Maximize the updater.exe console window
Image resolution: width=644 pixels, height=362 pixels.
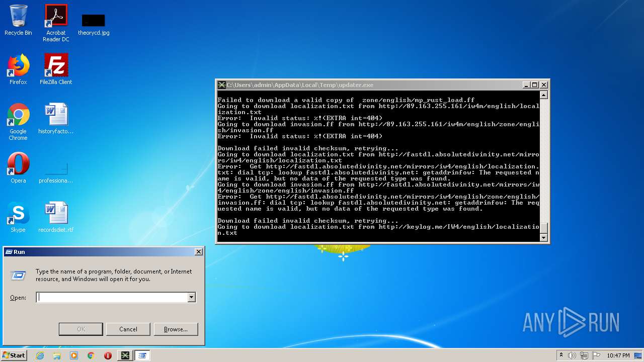point(534,85)
